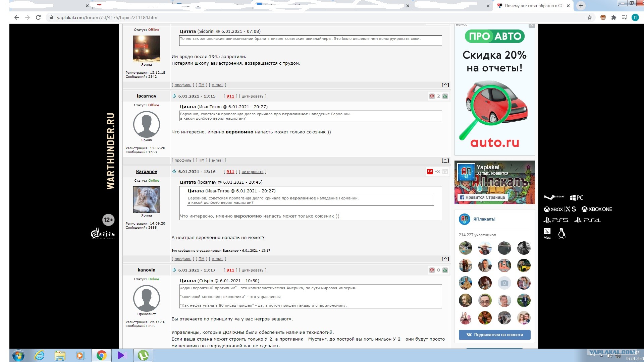Open профиль link under ipcarnav's post

point(183,161)
